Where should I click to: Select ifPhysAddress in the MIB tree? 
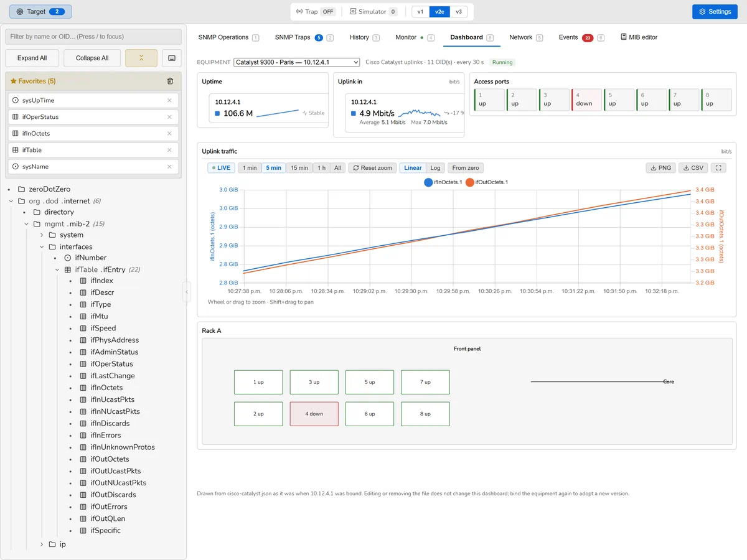pyautogui.click(x=115, y=340)
